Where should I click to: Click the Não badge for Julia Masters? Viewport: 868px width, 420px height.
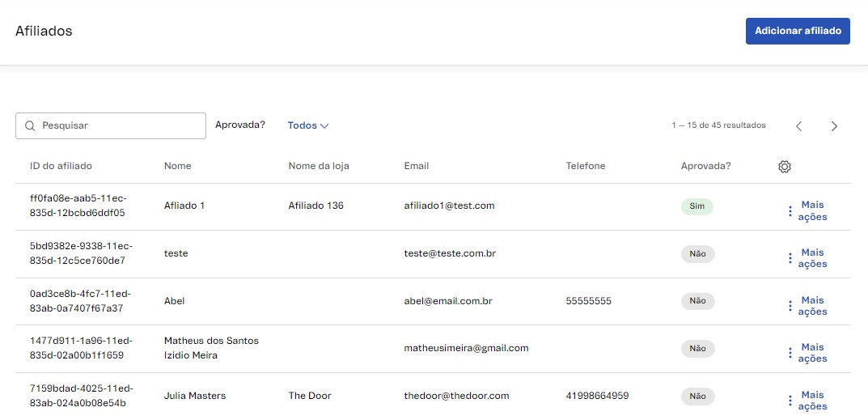pyautogui.click(x=697, y=397)
